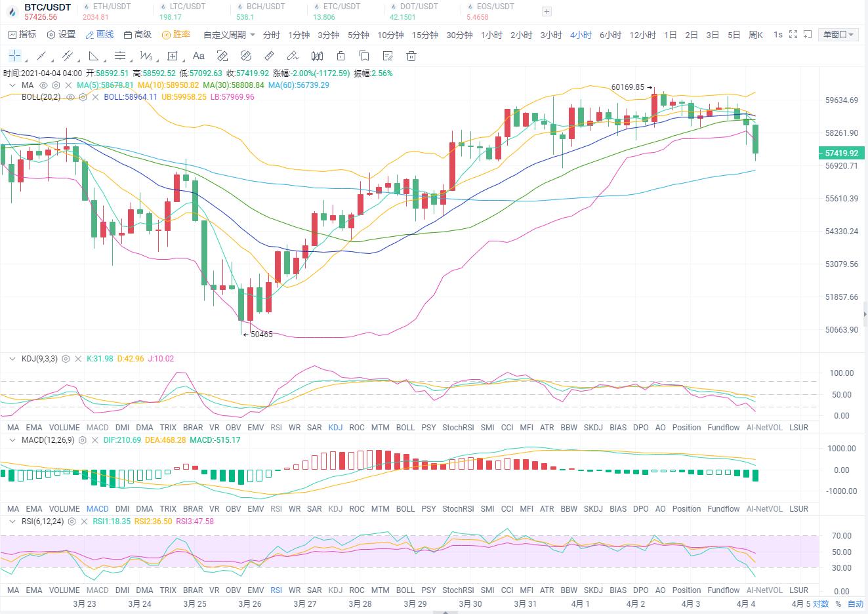This screenshot has height=614, width=868.
Task: Select the Elliott wave W3 tool
Action: (146, 56)
